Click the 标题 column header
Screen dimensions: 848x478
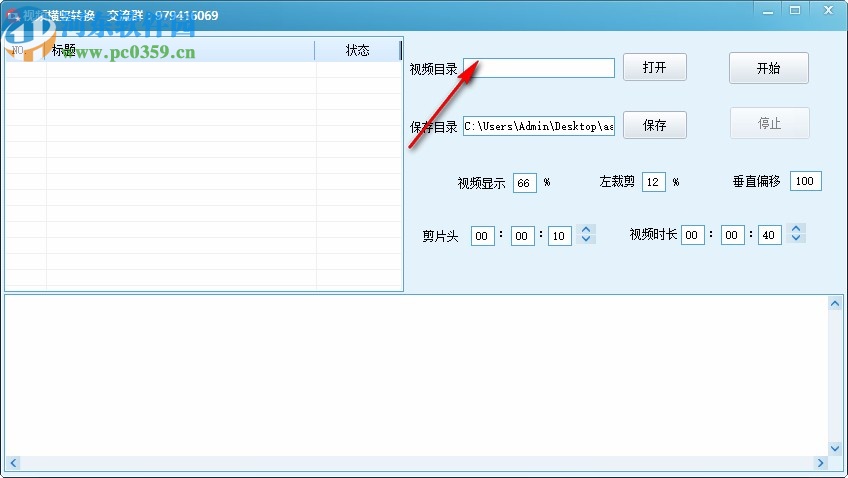click(180, 50)
